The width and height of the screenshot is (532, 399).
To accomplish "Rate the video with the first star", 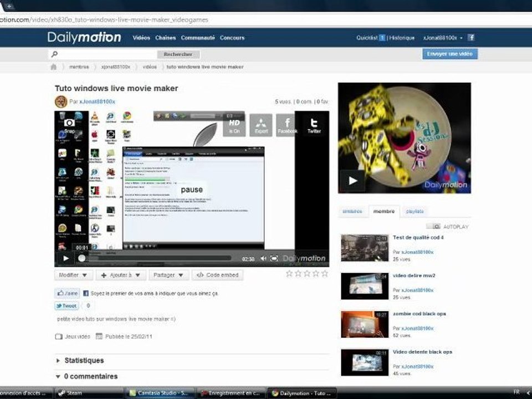I will point(289,273).
